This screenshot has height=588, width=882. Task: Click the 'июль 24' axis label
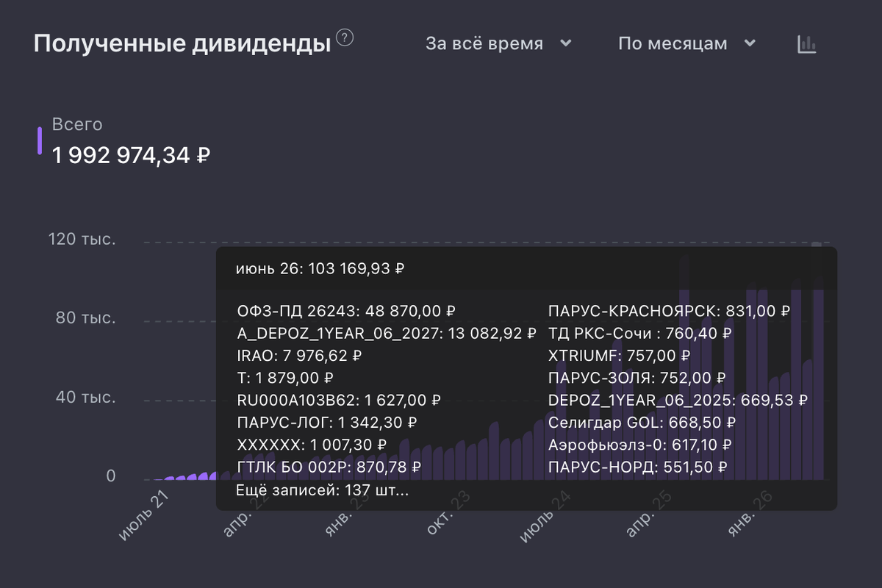[547, 516]
